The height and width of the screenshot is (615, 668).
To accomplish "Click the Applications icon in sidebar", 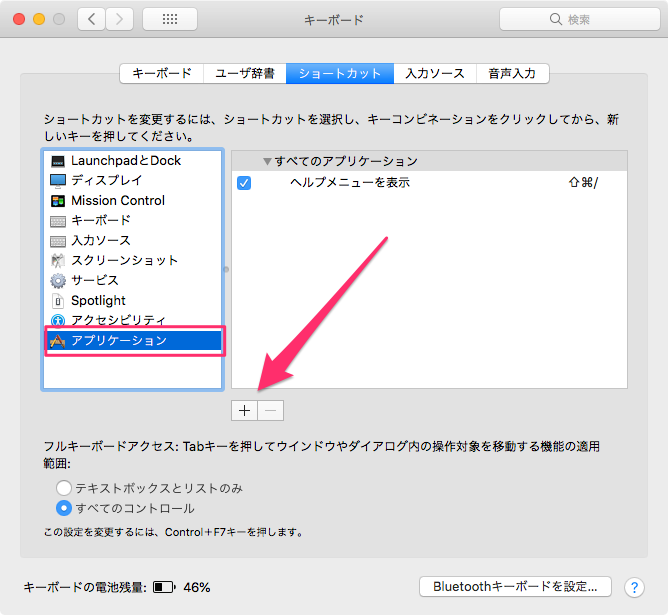I will (x=58, y=341).
